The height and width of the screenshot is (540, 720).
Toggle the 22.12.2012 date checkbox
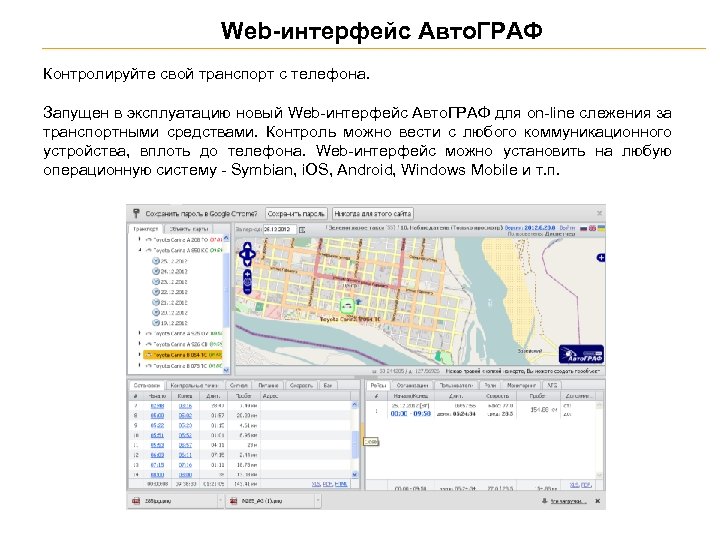click(156, 292)
